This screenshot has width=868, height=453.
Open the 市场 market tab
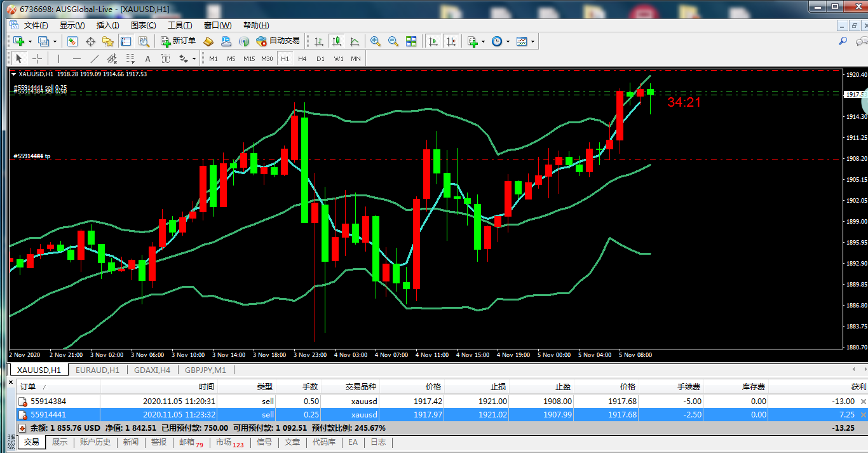229,442
